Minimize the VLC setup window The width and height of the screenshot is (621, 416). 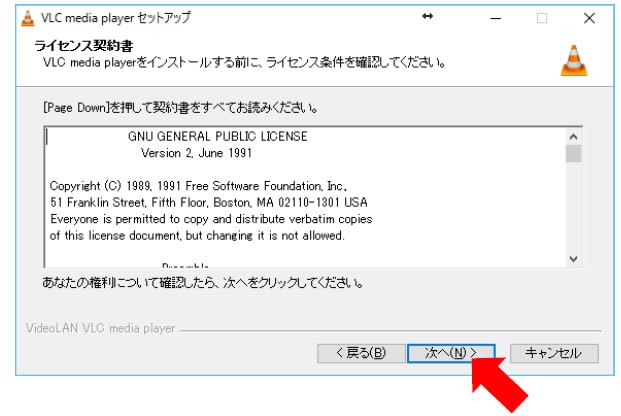pos(495,18)
